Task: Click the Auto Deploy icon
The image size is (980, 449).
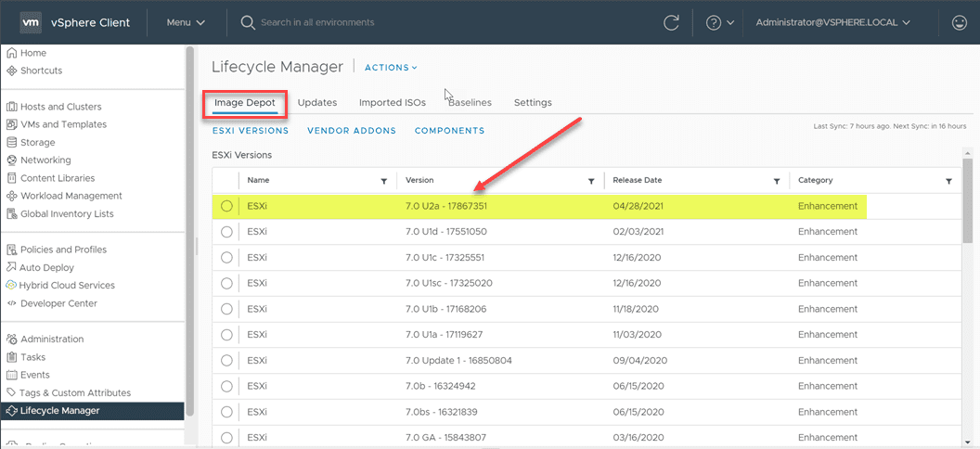Action: (11, 267)
